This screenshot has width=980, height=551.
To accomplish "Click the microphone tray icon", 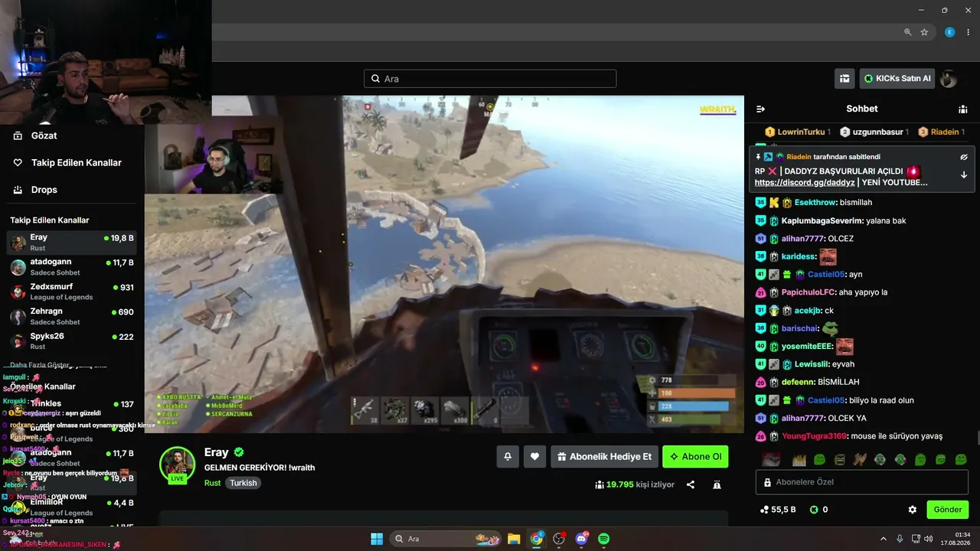I will 900,539.
